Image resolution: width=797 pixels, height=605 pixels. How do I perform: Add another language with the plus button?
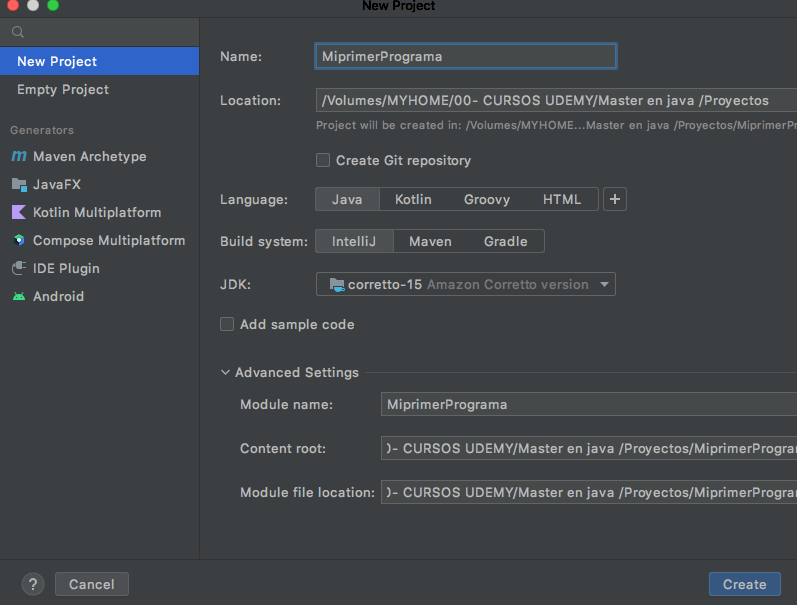coord(615,199)
